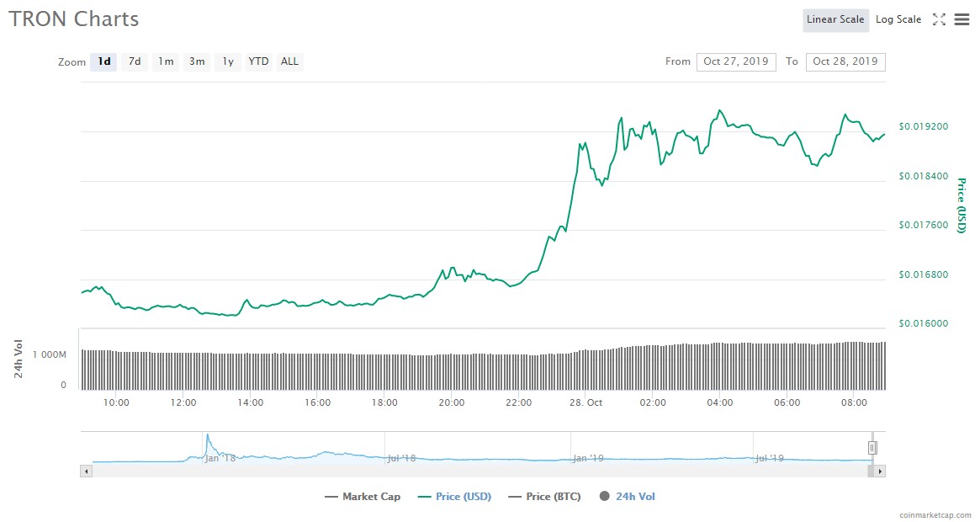Select the 1d zoom range

click(103, 61)
